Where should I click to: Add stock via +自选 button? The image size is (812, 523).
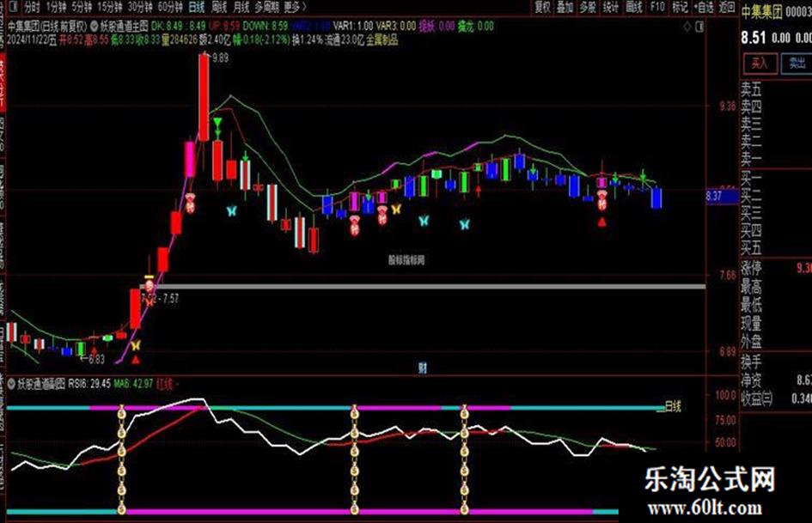click(x=705, y=7)
